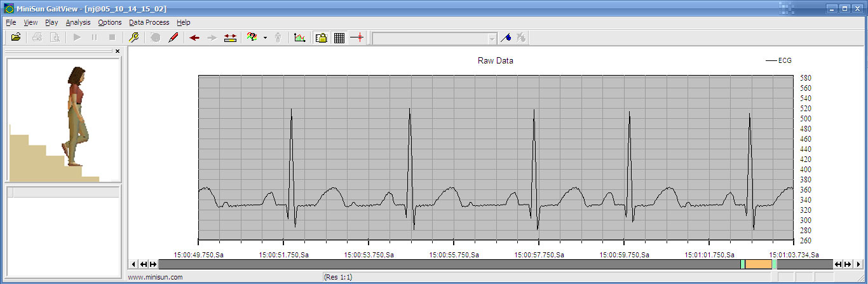The height and width of the screenshot is (284, 868).
Task: Click the right-side shrink range arrows button
Action: pyautogui.click(x=838, y=264)
